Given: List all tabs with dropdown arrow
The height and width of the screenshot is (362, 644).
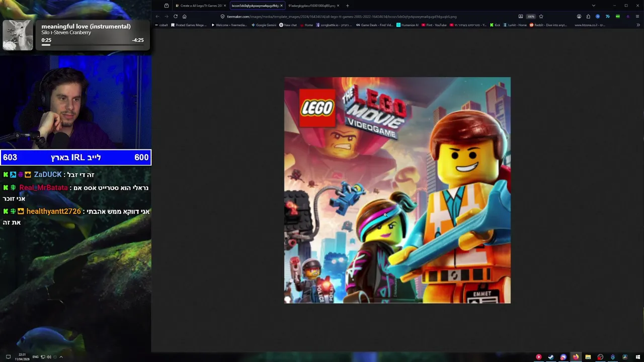Looking at the screenshot, I should [594, 6].
